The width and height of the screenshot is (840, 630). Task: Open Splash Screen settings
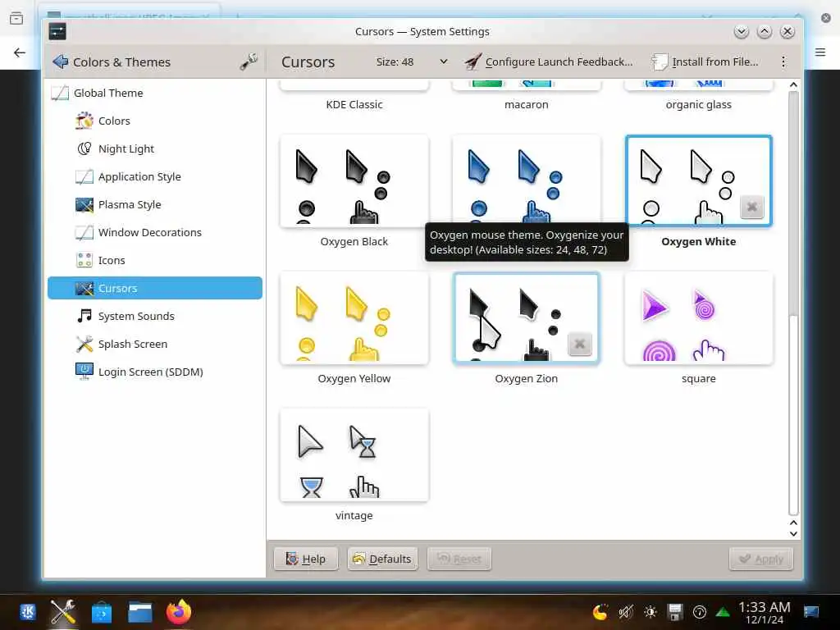tap(154, 344)
